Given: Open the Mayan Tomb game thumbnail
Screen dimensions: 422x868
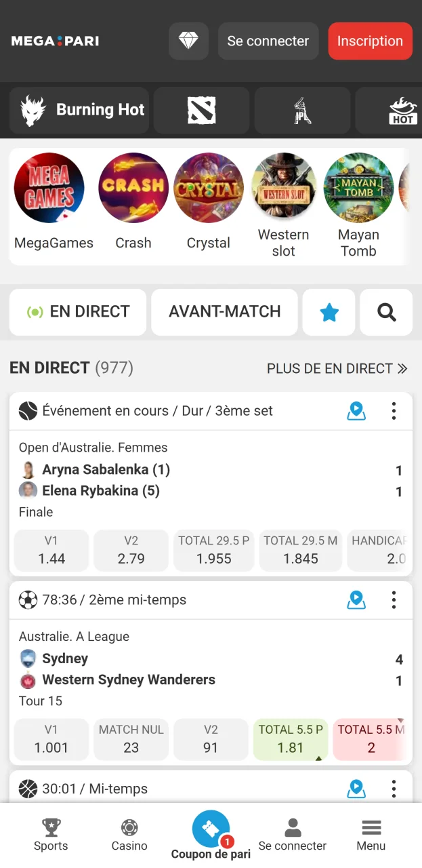Looking at the screenshot, I should click(358, 188).
